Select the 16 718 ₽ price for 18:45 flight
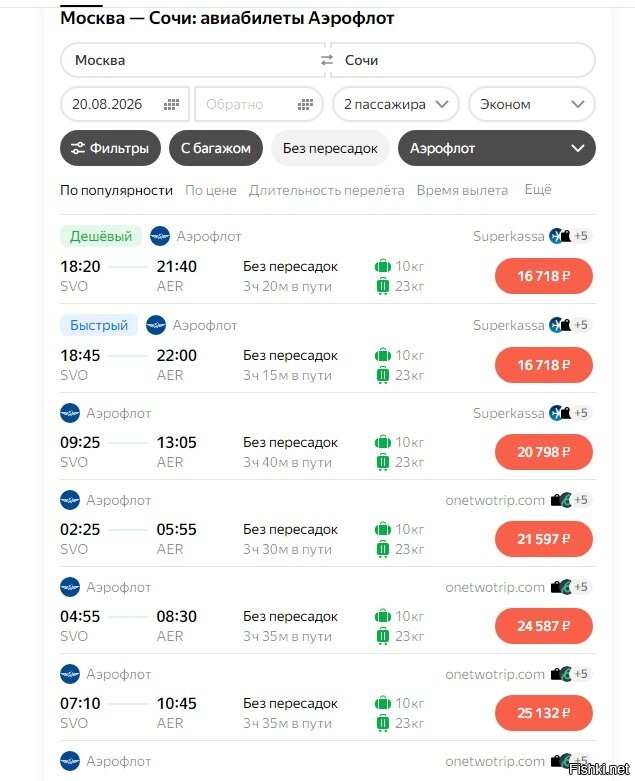This screenshot has height=781, width=635. (543, 365)
